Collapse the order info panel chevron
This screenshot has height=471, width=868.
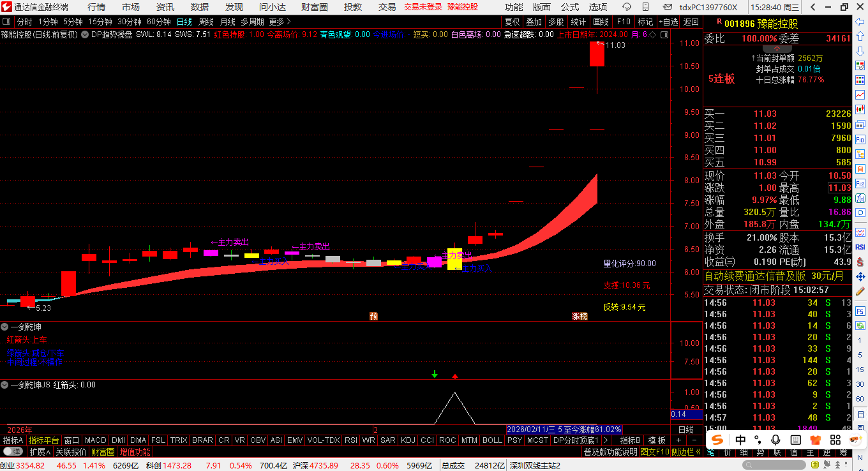[x=777, y=49]
